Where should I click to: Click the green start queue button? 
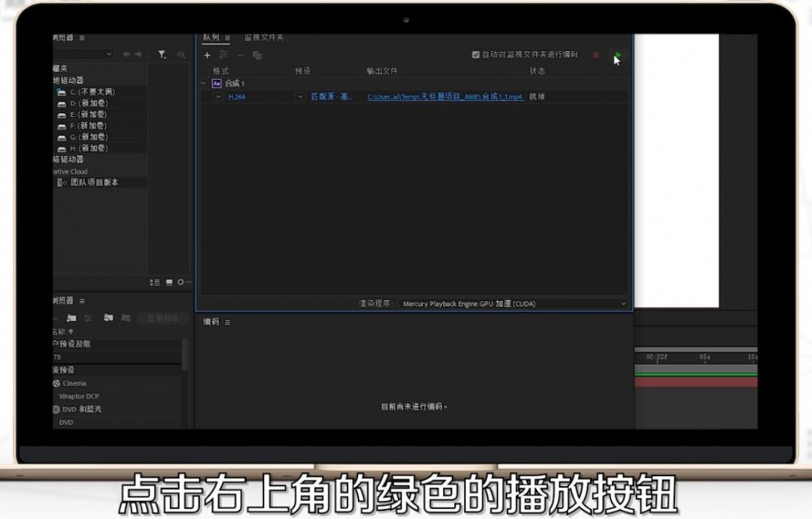click(x=618, y=54)
